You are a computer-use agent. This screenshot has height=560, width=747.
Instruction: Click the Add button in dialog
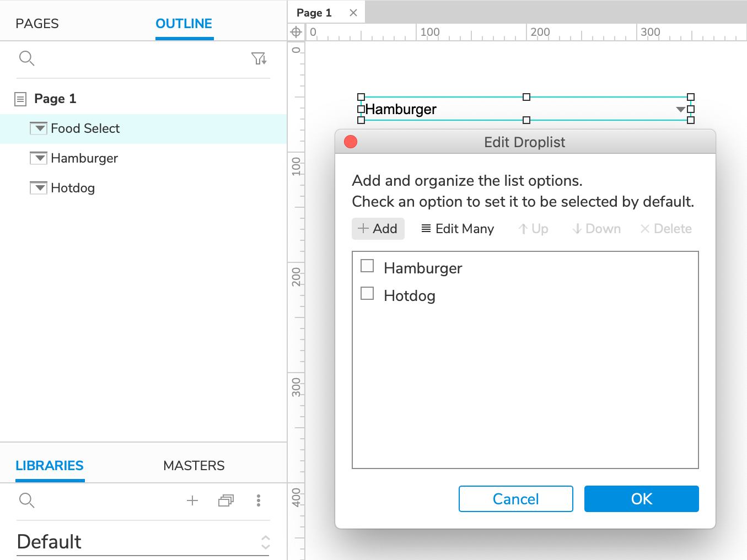(x=378, y=229)
